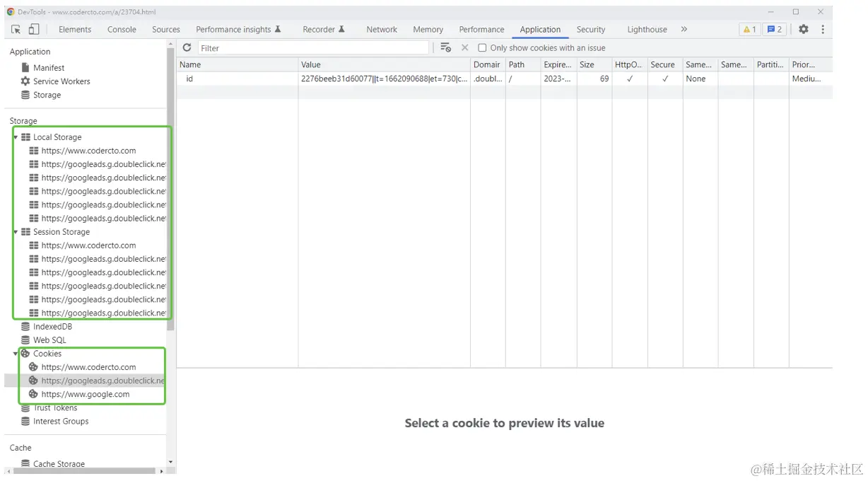Click the yellow warnings badge showing 1
868x481 pixels.
pyautogui.click(x=749, y=29)
